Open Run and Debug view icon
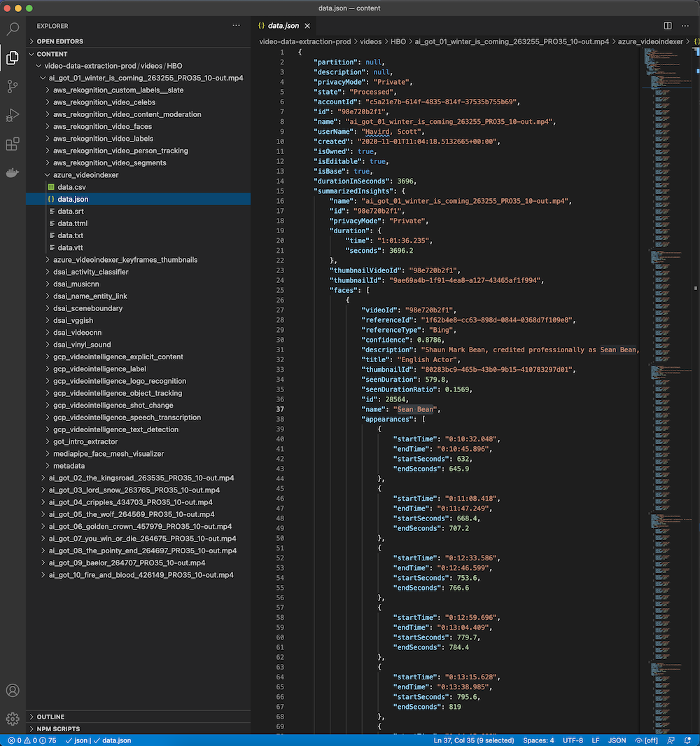This screenshot has height=746, width=700. tap(13, 115)
